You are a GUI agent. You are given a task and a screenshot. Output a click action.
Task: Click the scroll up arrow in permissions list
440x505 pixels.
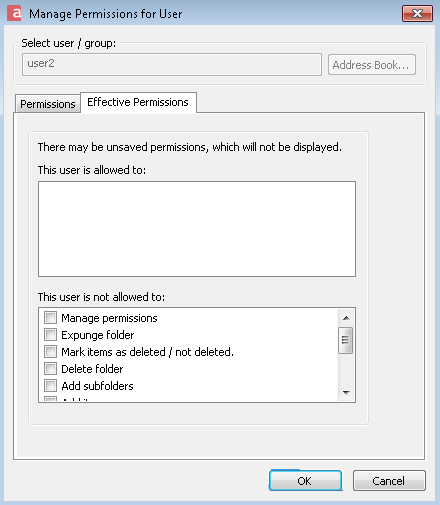[346, 318]
